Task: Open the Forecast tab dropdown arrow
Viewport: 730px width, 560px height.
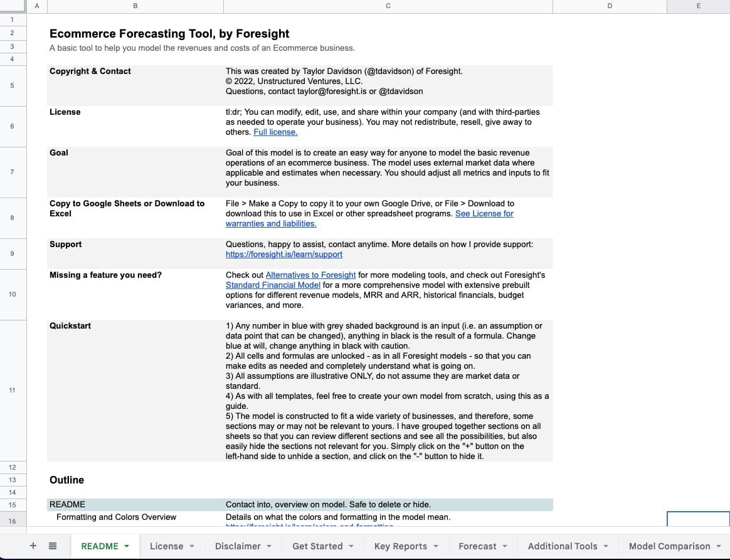Action: pyautogui.click(x=504, y=546)
